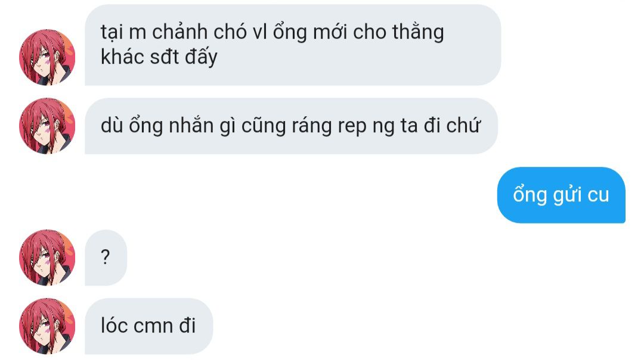Click the word 'thằng' in first message
644x360 pixels.
click(x=417, y=33)
